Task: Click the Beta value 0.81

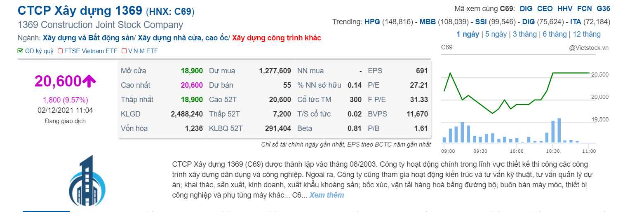Action: point(355,128)
